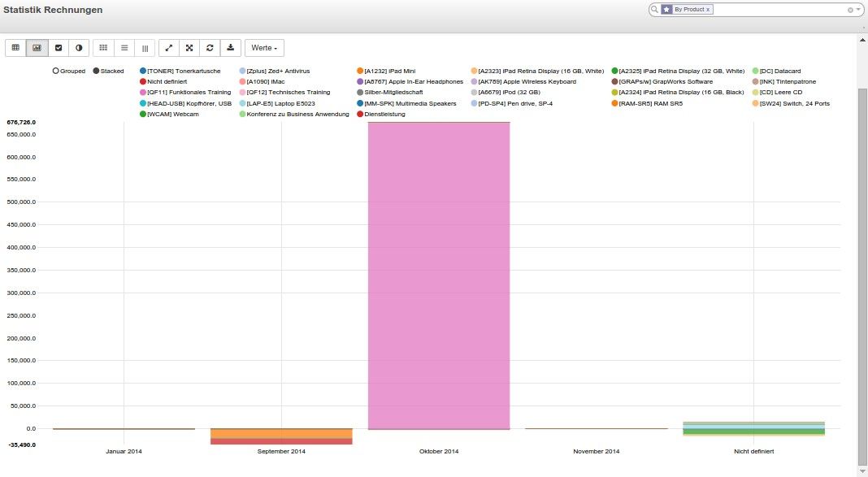The height and width of the screenshot is (477, 868).
Task: Click the horizontal lines row mode icon
Action: 124,48
